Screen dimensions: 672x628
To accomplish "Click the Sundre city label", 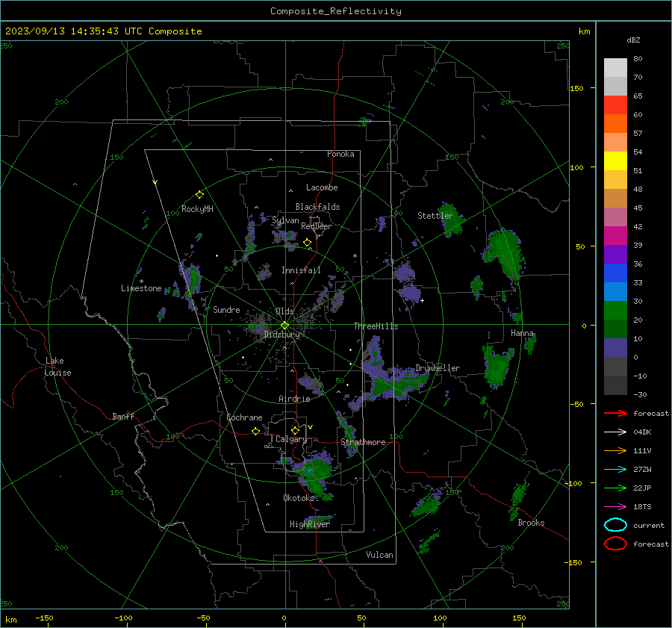I will pos(226,309).
